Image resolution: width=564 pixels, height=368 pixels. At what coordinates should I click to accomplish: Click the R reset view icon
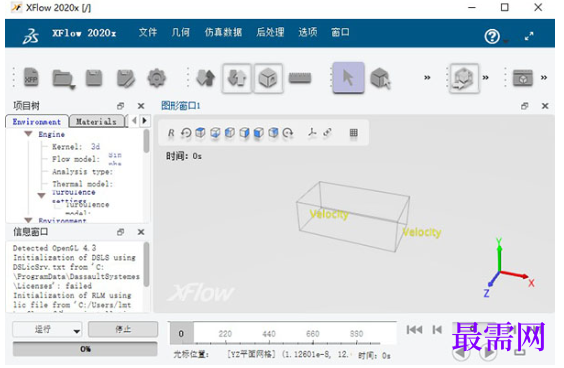tap(171, 133)
